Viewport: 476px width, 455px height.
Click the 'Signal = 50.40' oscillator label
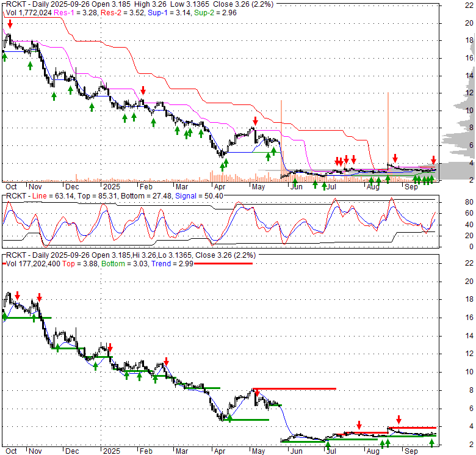[199, 196]
